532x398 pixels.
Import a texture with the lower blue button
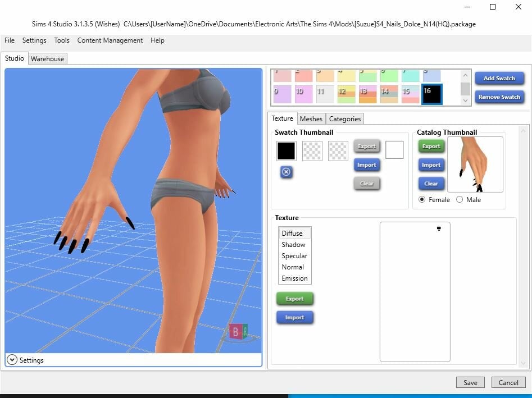294,318
